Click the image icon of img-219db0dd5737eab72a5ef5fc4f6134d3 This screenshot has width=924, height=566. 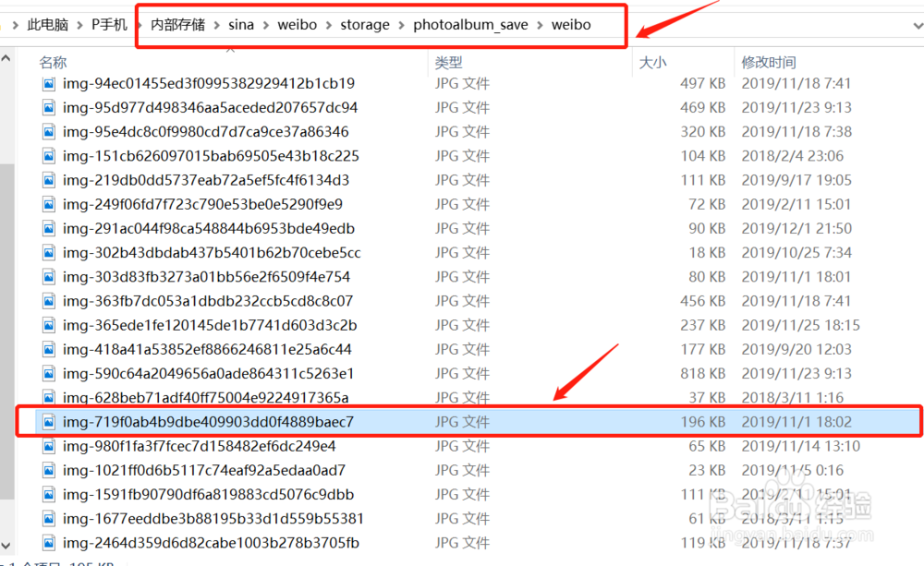(x=49, y=180)
